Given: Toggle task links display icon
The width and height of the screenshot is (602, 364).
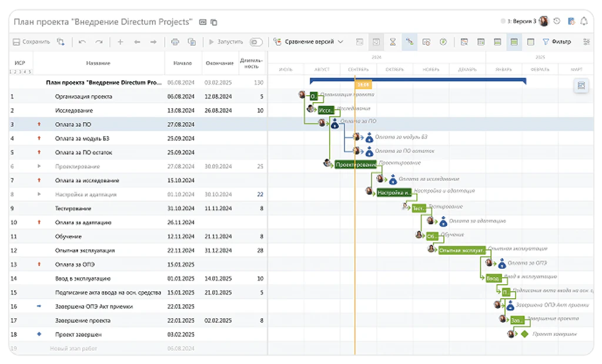Looking at the screenshot, I should tap(410, 42).
